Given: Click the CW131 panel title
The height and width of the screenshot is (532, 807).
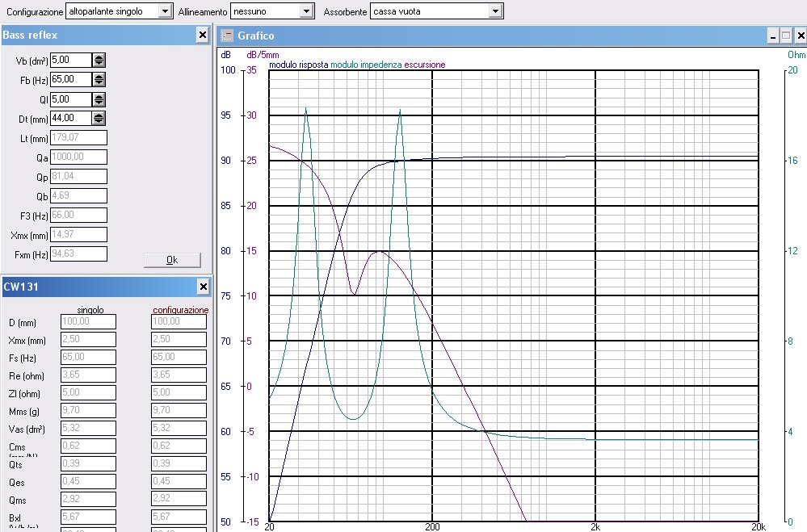Looking at the screenshot, I should coord(20,287).
